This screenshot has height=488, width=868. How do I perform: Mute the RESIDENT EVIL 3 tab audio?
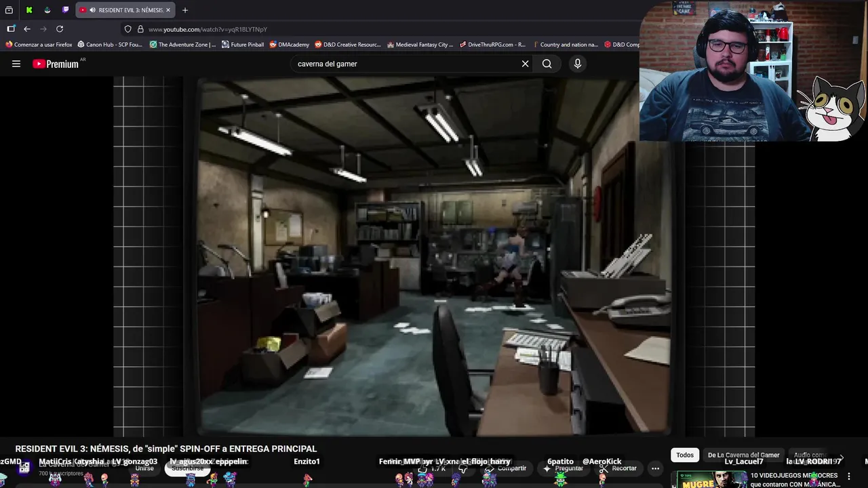pyautogui.click(x=92, y=10)
